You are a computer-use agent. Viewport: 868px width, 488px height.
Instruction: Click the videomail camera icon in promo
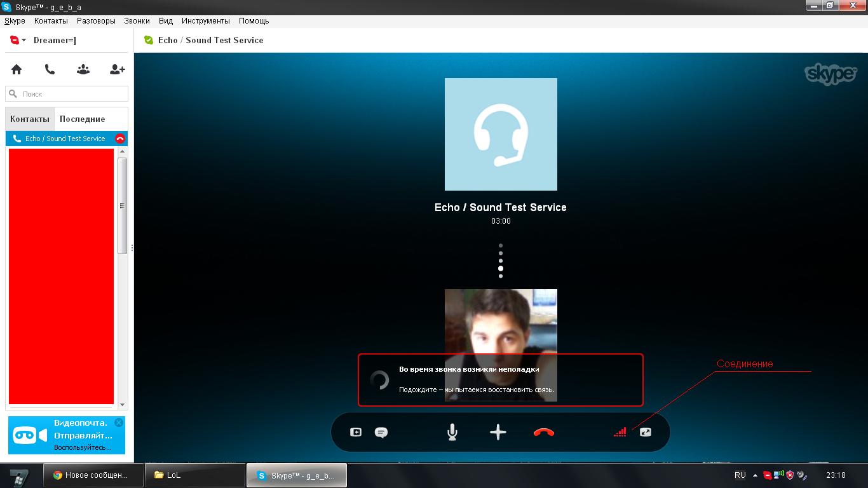point(30,435)
